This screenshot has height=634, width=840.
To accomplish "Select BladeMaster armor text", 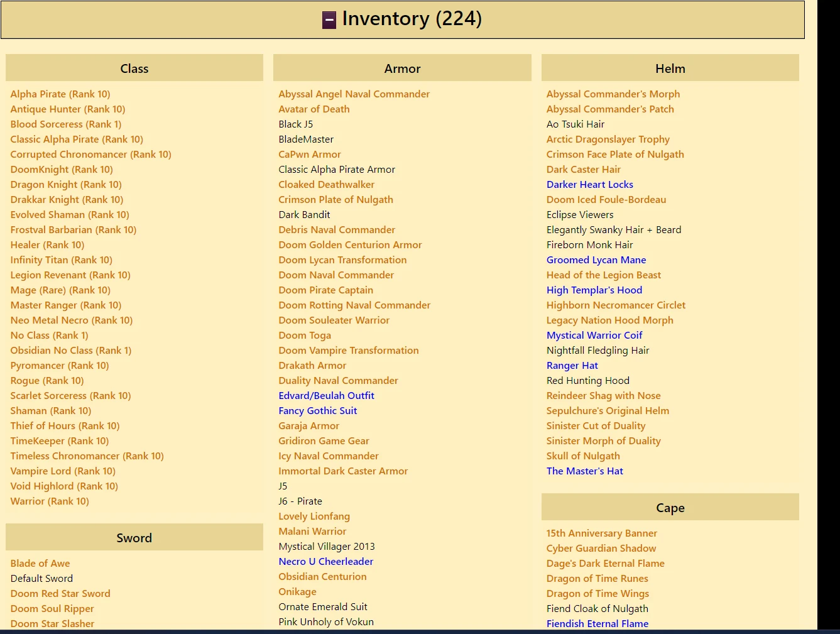I will [x=306, y=139].
